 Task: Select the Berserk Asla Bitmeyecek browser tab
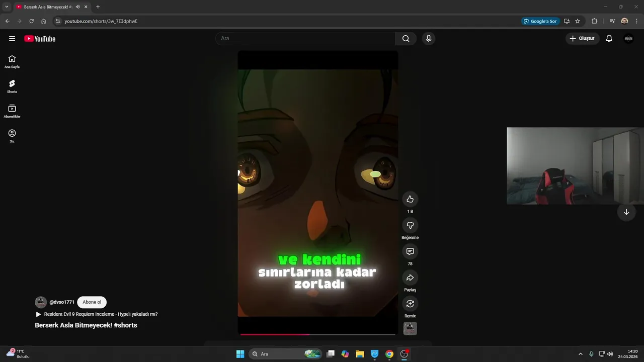click(x=48, y=7)
